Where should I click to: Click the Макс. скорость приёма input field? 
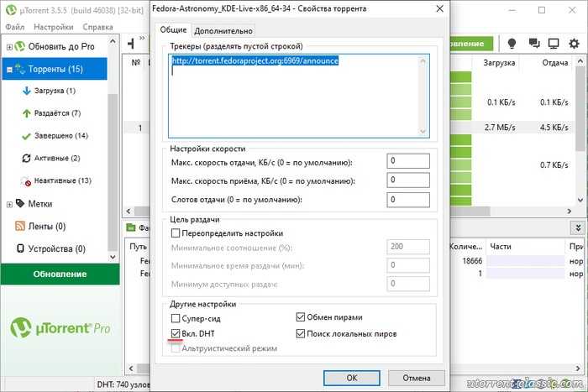tap(408, 180)
